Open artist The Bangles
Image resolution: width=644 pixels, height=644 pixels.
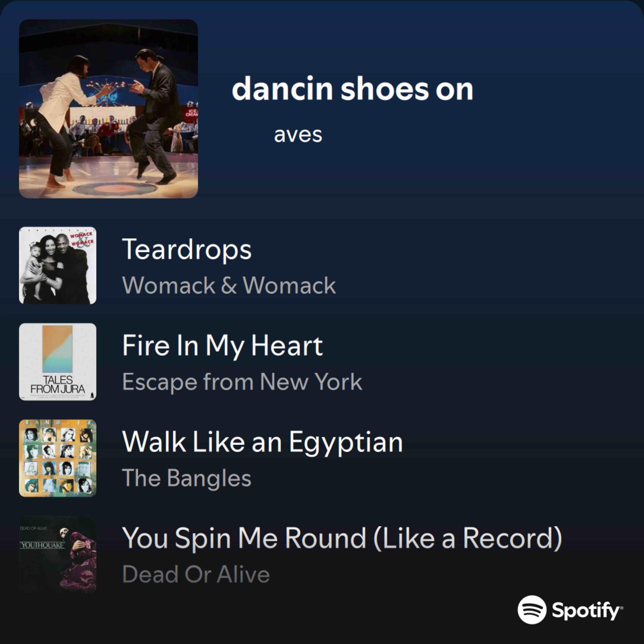[187, 478]
